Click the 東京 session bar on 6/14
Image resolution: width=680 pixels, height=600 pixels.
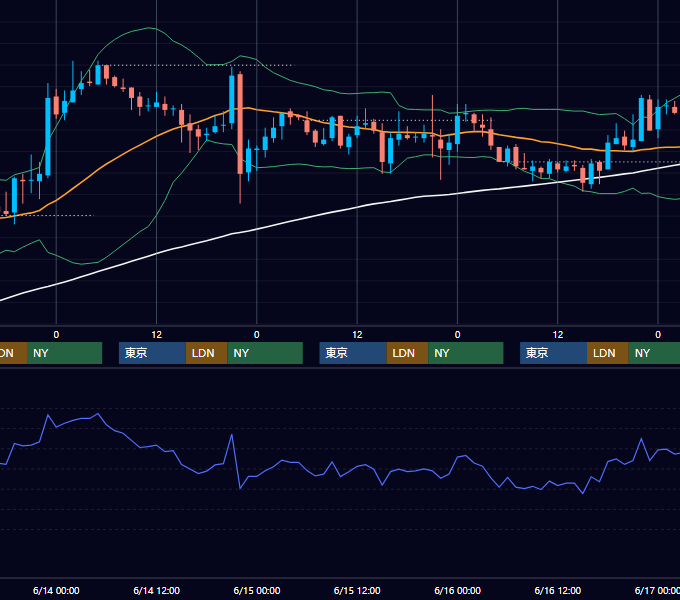click(x=152, y=353)
